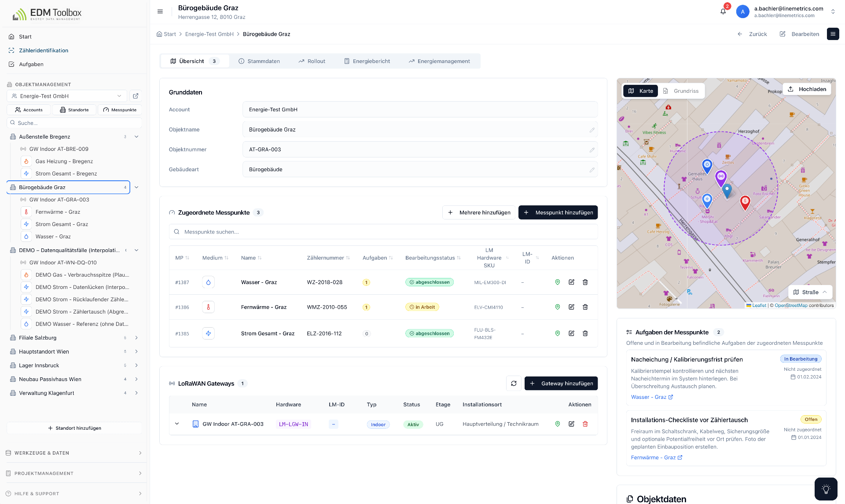
Task: Open the Energie-Test GmbH account dropdown
Action: click(x=67, y=96)
